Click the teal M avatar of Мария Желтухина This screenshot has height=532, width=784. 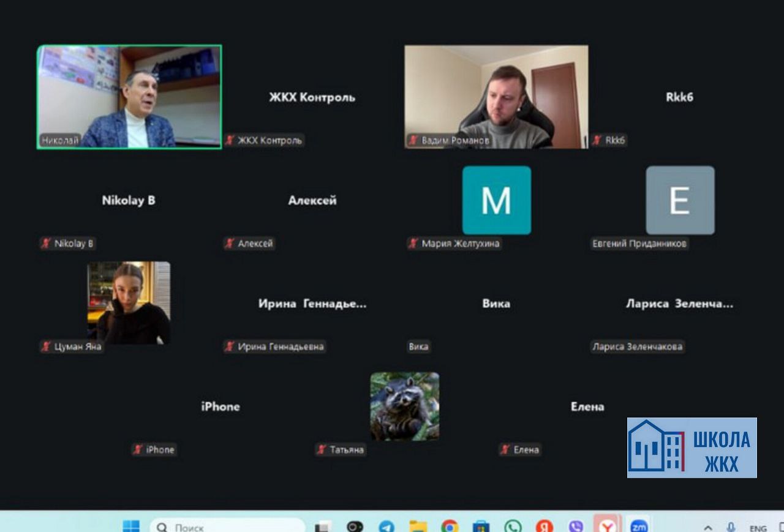(496, 200)
